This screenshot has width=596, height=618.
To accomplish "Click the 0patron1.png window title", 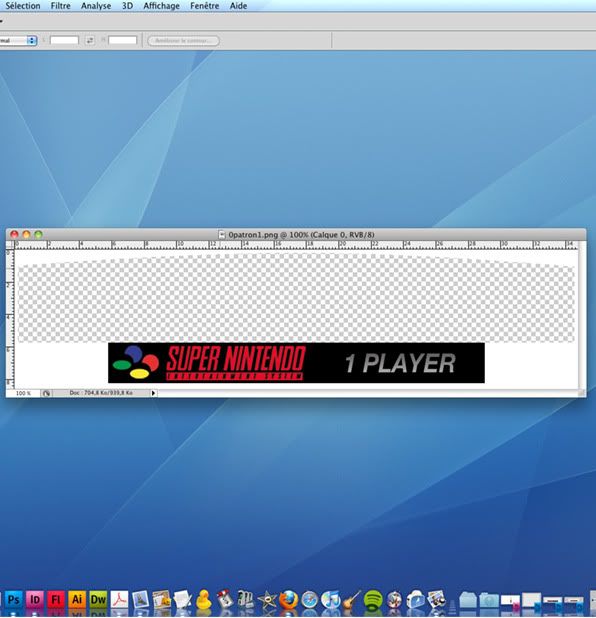I will click(301, 235).
